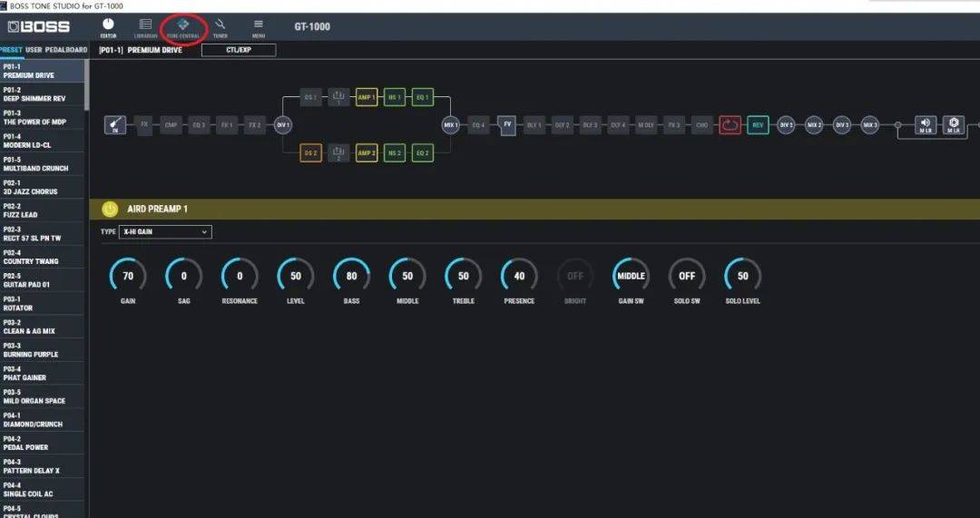Click the SAG knob
The height and width of the screenshot is (518, 980).
click(x=183, y=276)
